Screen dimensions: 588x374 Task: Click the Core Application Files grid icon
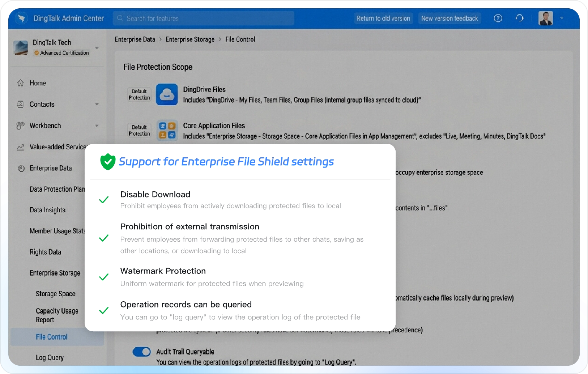167,131
